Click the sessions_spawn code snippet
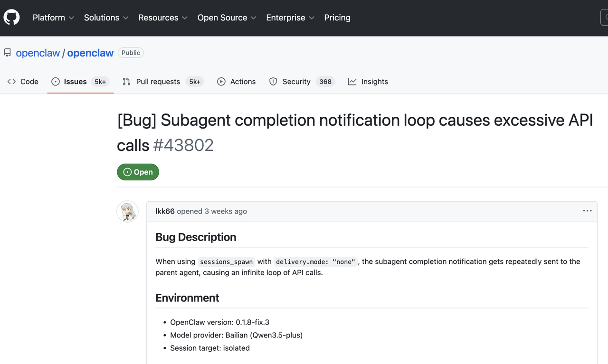The width and height of the screenshot is (608, 364). (227, 262)
